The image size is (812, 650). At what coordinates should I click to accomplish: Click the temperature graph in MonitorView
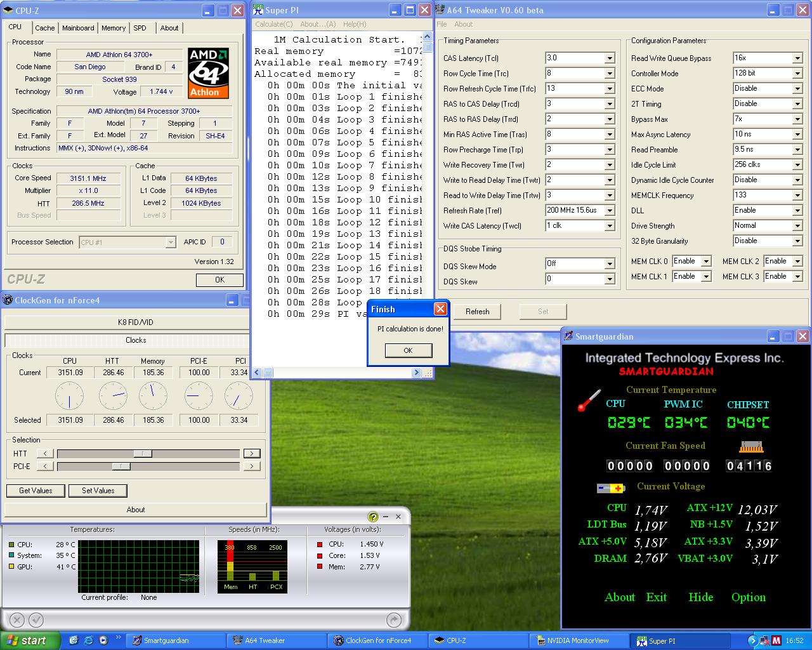tap(139, 566)
